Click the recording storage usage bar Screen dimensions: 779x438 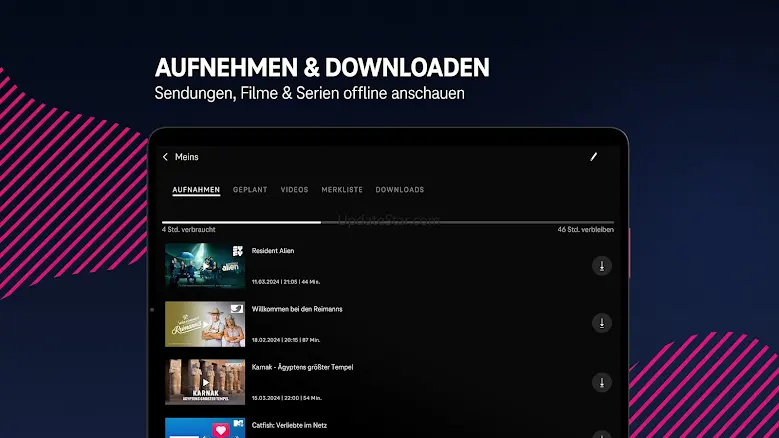[388, 222]
